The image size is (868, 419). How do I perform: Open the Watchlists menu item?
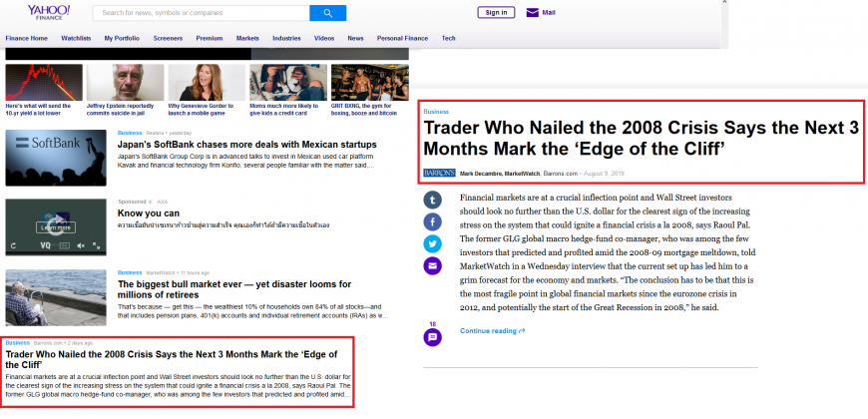(x=76, y=38)
